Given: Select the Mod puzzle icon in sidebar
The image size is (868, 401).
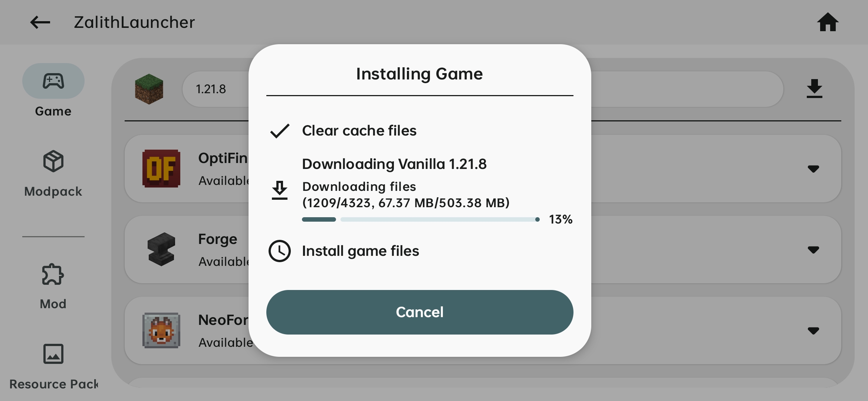Looking at the screenshot, I should click(x=53, y=274).
